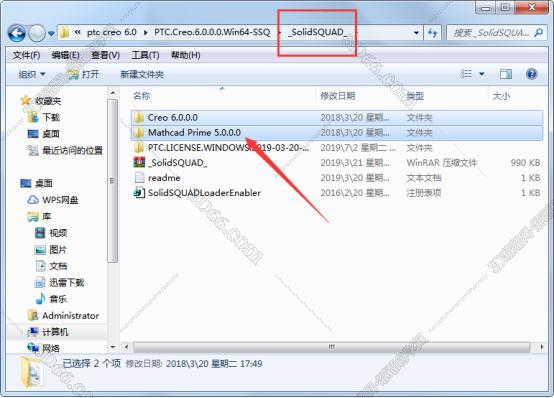Expand arrow after 'ptc creo 6.0' breadcrumb
The image size is (554, 398).
click(146, 33)
